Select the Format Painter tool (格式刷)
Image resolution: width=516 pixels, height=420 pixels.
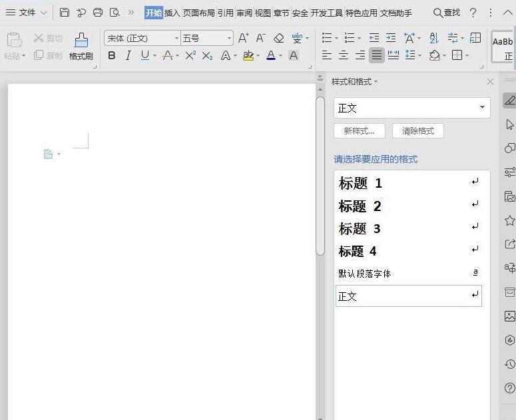81,47
